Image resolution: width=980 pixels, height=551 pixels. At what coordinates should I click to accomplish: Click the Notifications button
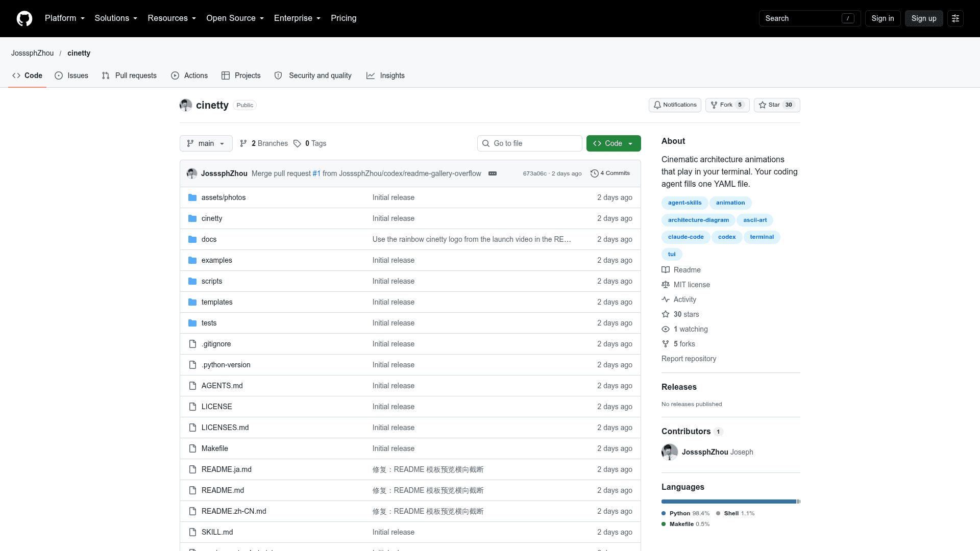[x=675, y=105]
